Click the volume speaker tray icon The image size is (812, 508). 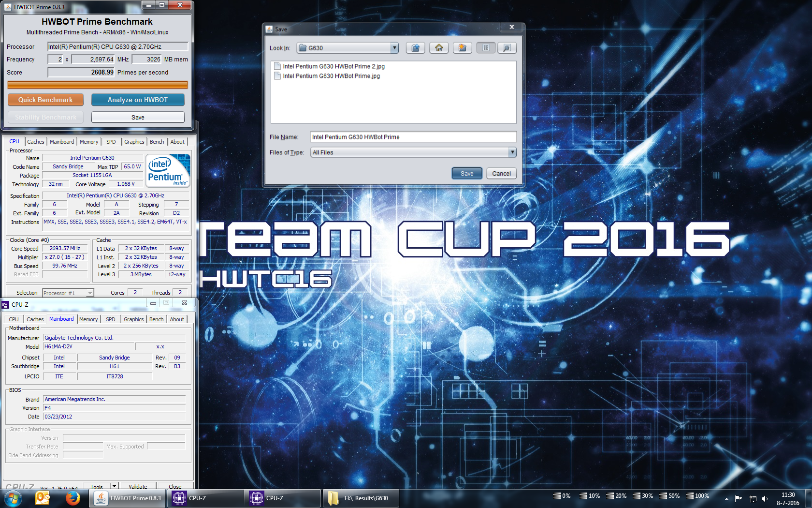(x=765, y=498)
